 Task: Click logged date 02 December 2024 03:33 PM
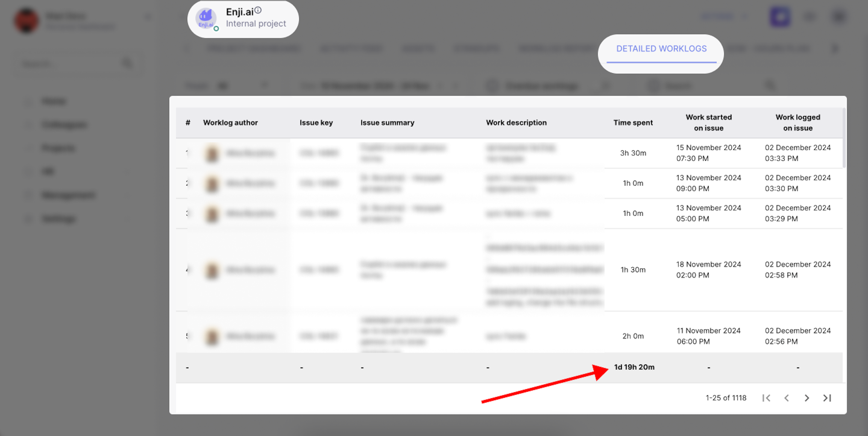click(x=797, y=153)
